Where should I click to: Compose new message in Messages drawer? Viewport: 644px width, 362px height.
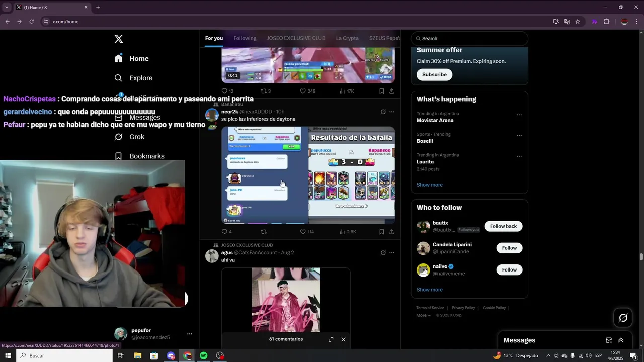[609, 340]
